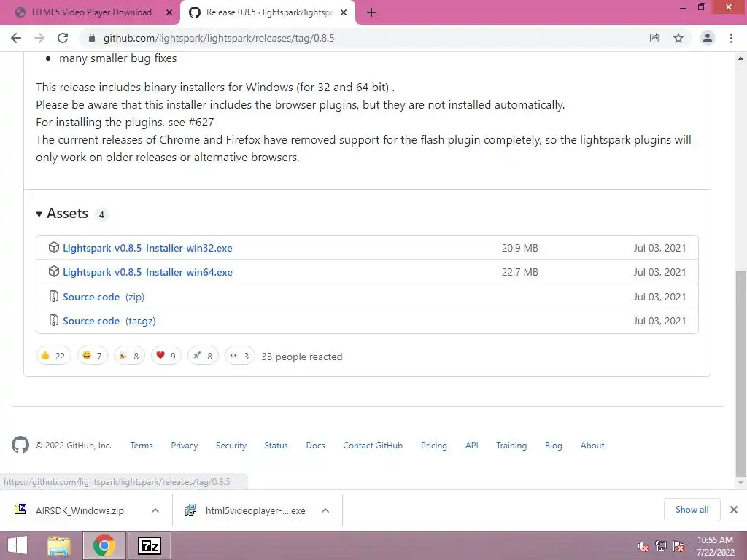Image resolution: width=747 pixels, height=560 pixels.
Task: Click the zip file icon for Source code (zip)
Action: (54, 296)
